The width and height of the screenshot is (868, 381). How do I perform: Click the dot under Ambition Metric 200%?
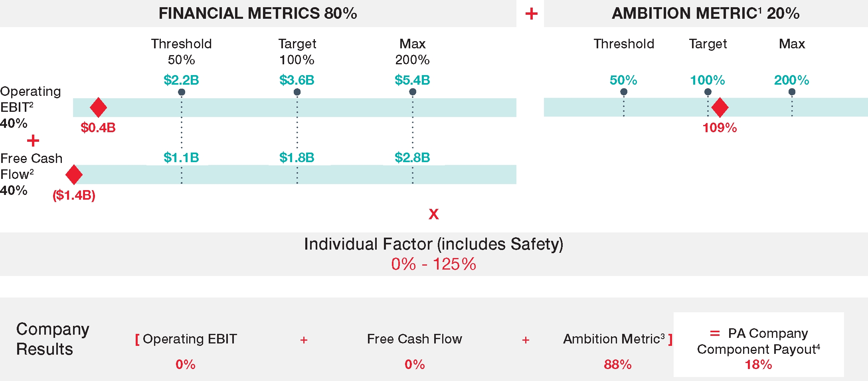click(792, 92)
